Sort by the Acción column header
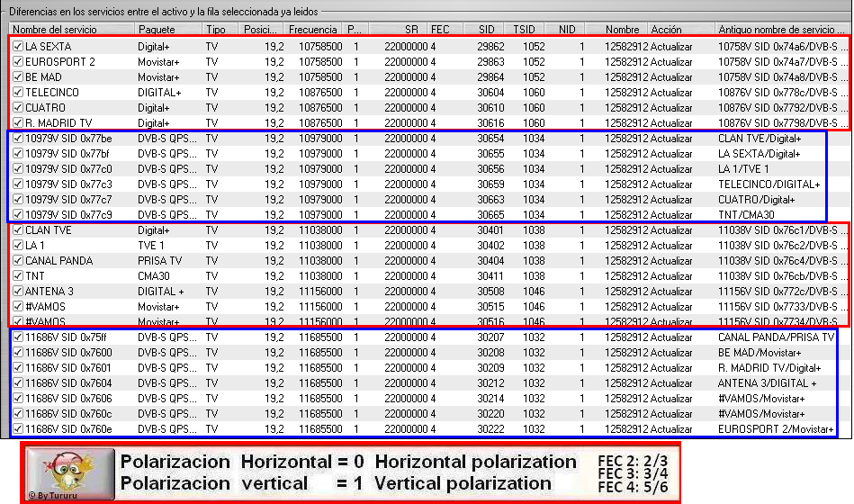The width and height of the screenshot is (854, 504). (x=681, y=30)
